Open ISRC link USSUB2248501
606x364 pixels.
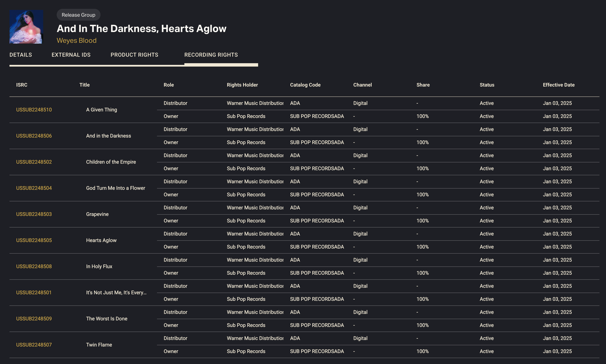tap(34, 292)
